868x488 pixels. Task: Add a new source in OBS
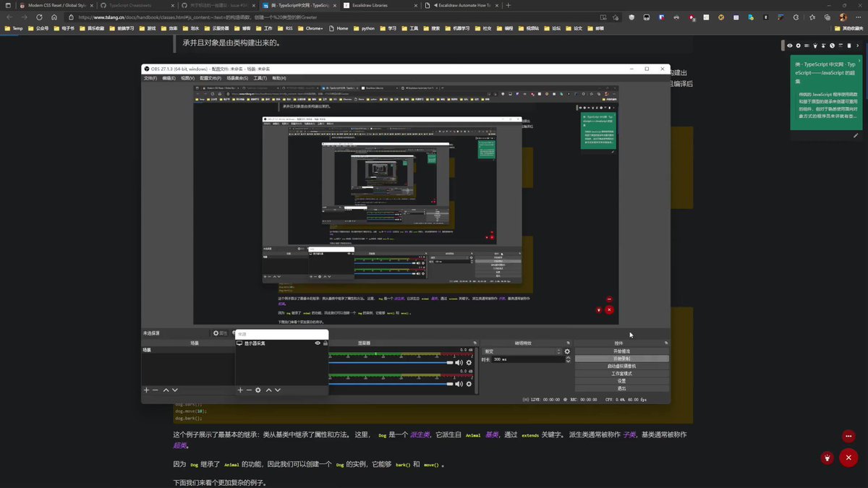pyautogui.click(x=240, y=390)
